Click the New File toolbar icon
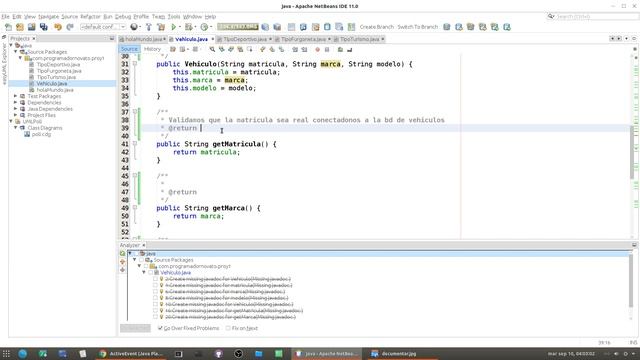The image size is (640, 360). 8,27
